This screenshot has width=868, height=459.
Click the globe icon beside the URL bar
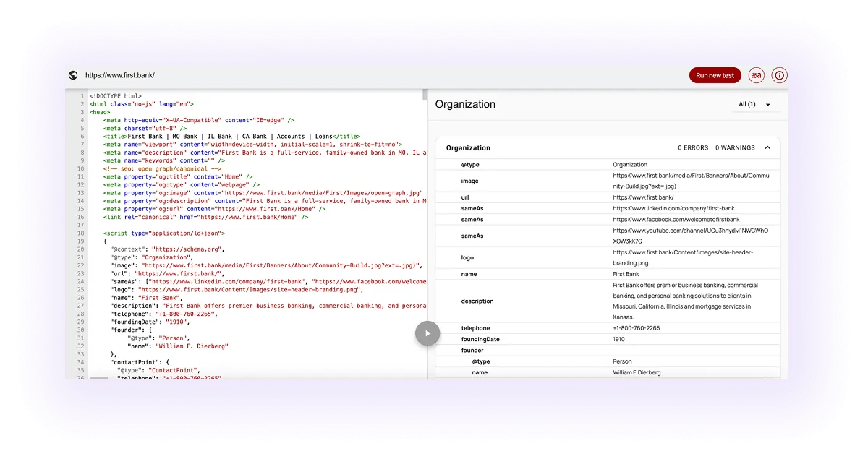click(72, 75)
